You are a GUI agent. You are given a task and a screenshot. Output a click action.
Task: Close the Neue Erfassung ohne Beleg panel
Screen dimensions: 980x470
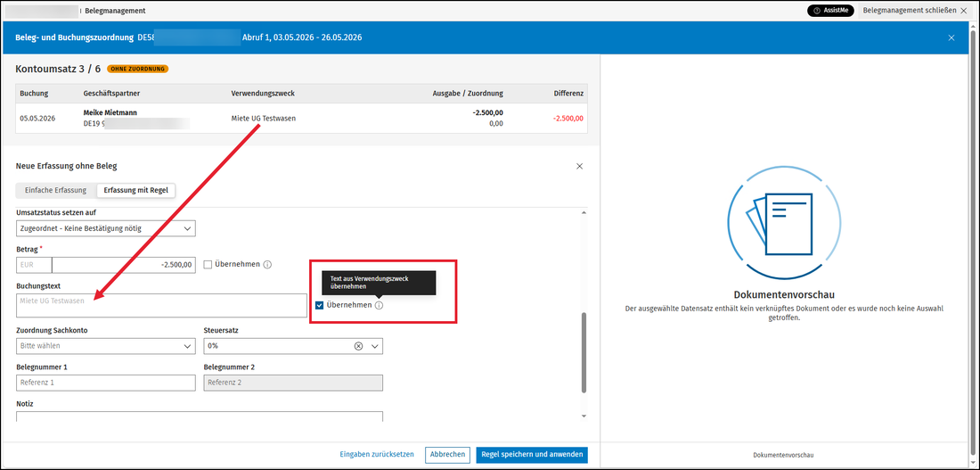click(x=579, y=166)
